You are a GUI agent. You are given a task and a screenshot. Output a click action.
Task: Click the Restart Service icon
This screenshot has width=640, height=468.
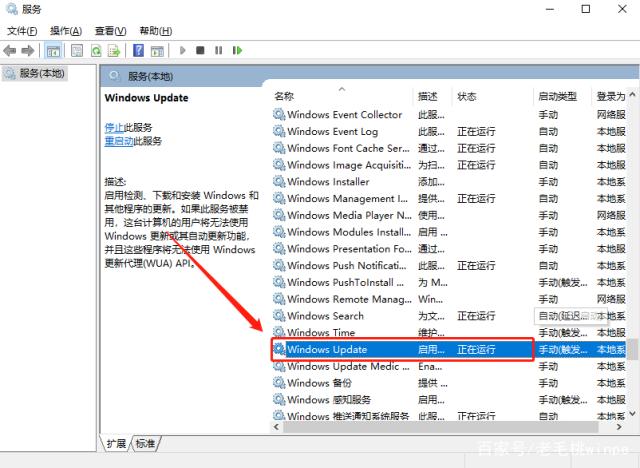coord(237,50)
